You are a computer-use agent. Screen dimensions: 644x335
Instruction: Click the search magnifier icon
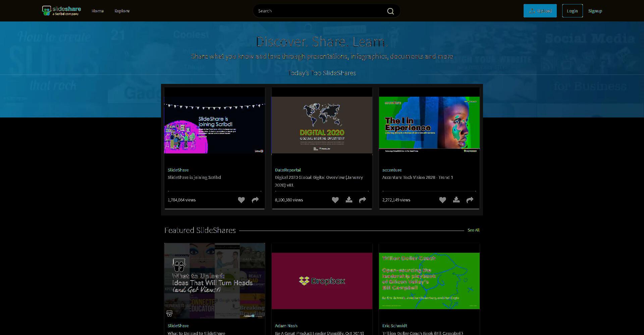click(390, 11)
